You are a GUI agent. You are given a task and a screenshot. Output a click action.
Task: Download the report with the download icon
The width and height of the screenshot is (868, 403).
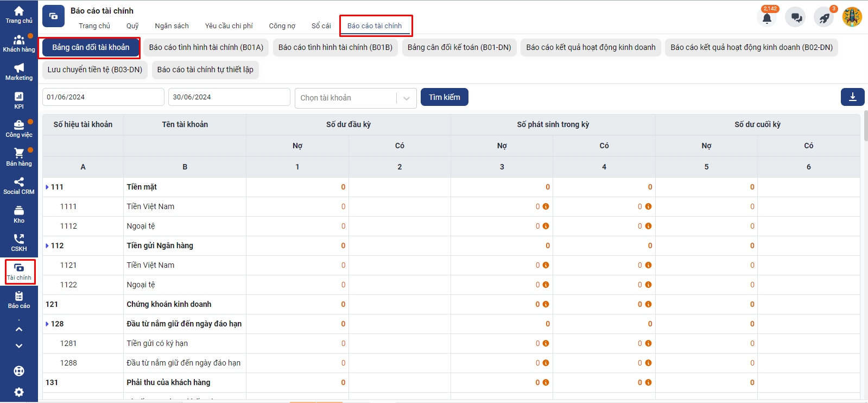point(852,97)
